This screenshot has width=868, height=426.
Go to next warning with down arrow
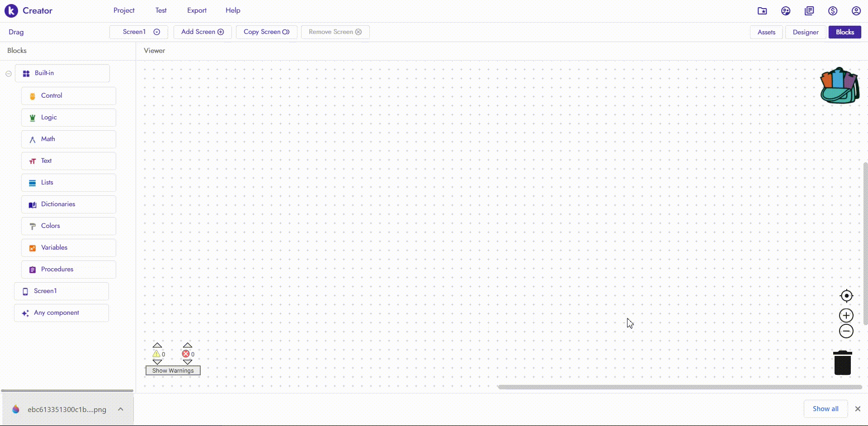pyautogui.click(x=157, y=362)
